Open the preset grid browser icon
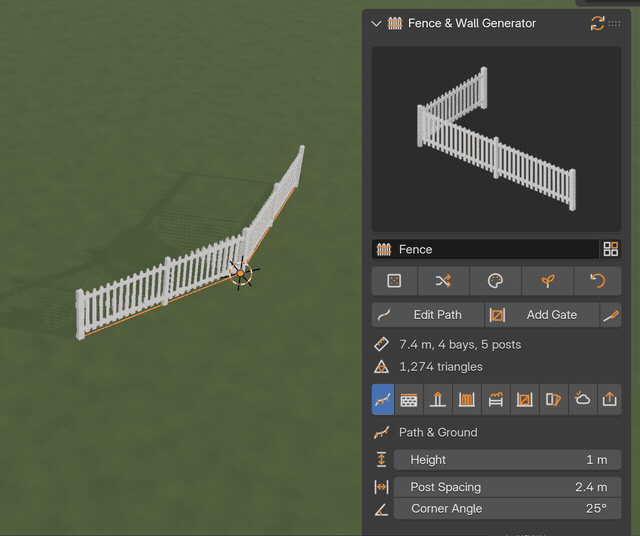This screenshot has height=536, width=640. [x=611, y=249]
